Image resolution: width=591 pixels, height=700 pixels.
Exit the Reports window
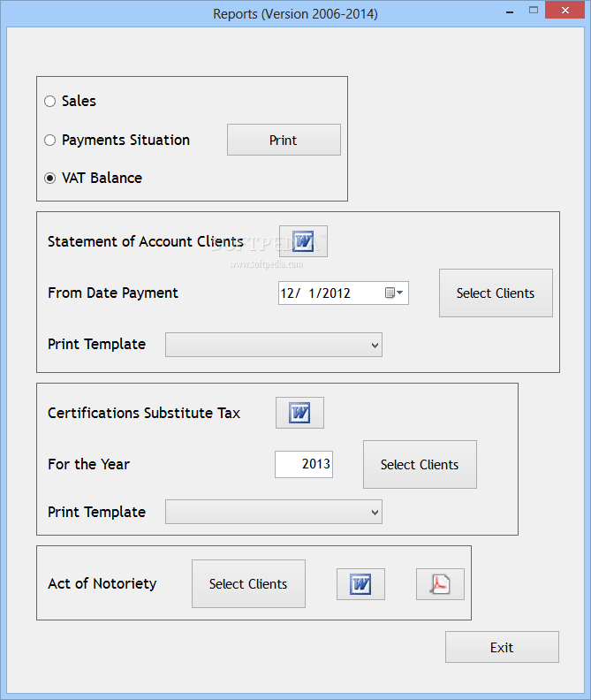pos(502,647)
